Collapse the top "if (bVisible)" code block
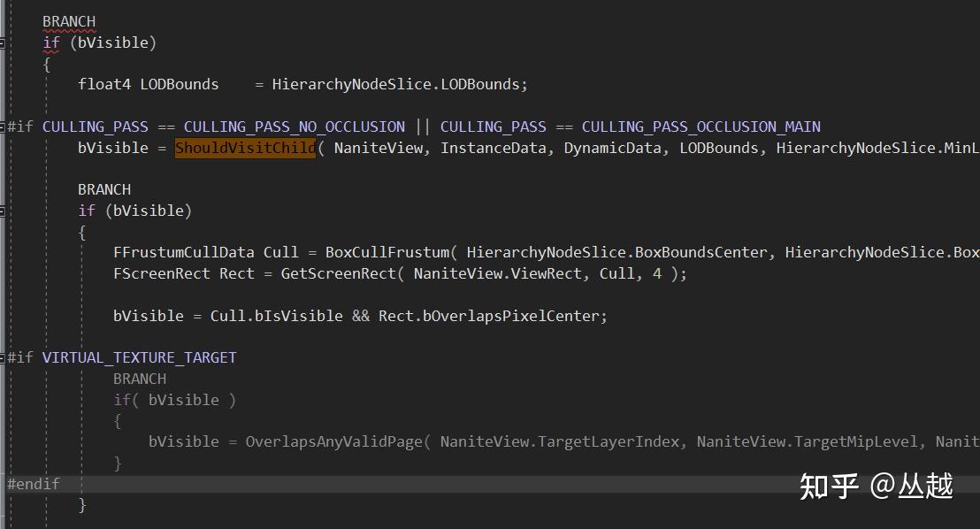The height and width of the screenshot is (529, 980). (3, 42)
